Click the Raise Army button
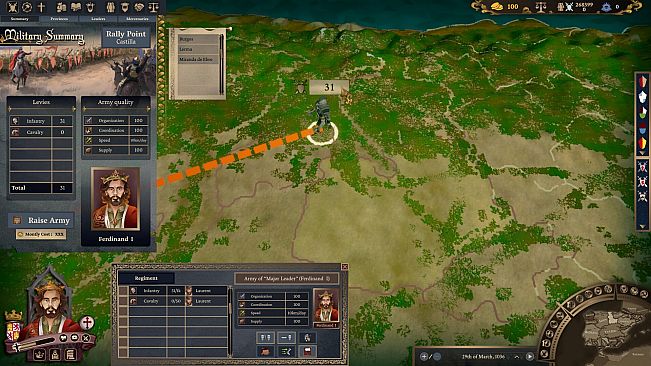Viewport: 651px width, 366px height. pyautogui.click(x=41, y=220)
